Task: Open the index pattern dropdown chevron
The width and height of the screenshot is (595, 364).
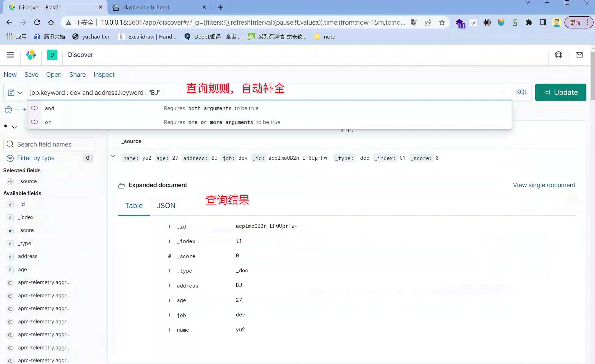Action: coord(14,127)
